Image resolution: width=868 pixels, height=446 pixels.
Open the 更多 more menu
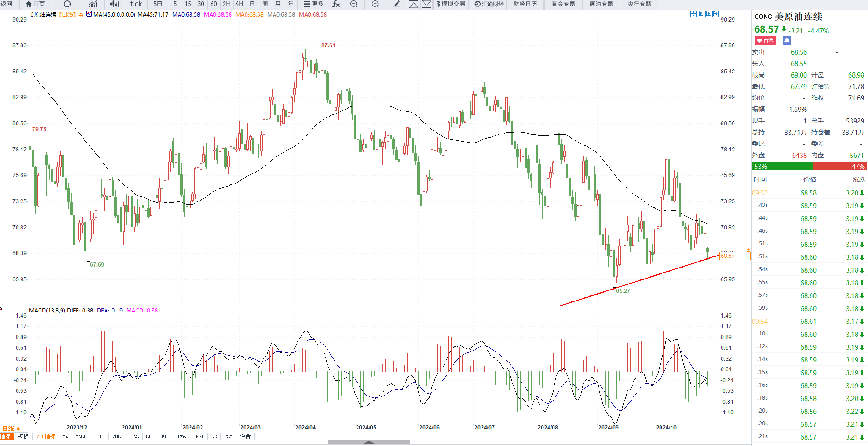coord(314,4)
